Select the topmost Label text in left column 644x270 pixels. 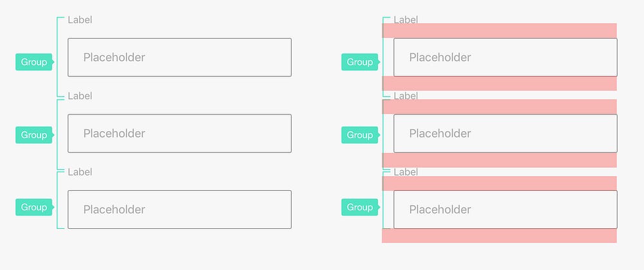pos(80,20)
